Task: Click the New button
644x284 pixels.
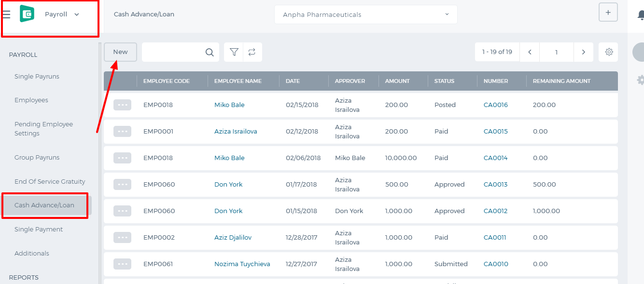Action: coord(120,52)
